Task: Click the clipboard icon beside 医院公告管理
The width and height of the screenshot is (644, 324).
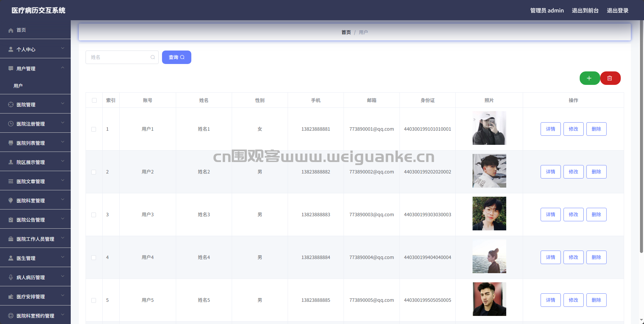Action: [x=11, y=220]
